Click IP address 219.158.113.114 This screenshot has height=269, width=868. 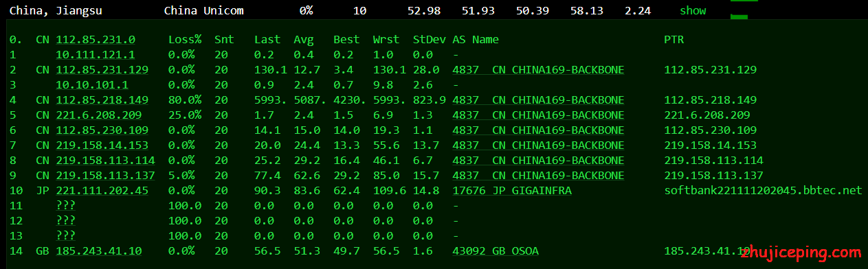click(x=105, y=161)
